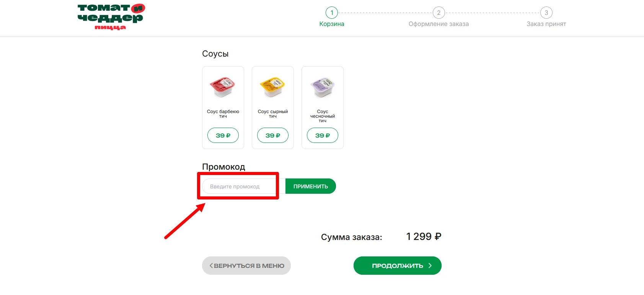Select the Соус сырный тич thumbnail
644x295 pixels.
[x=272, y=87]
